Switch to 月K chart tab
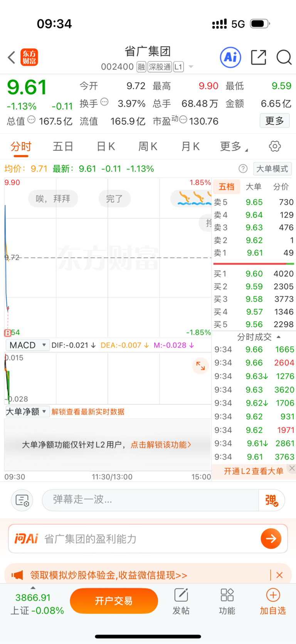The image size is (296, 644). 190,147
